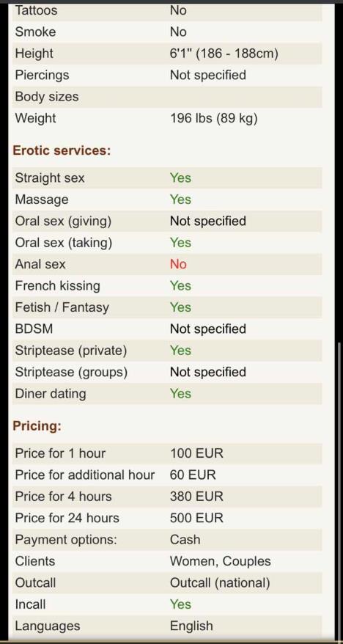Click the page scrollbar on the right edge
The width and height of the screenshot is (343, 644).
coord(339,491)
